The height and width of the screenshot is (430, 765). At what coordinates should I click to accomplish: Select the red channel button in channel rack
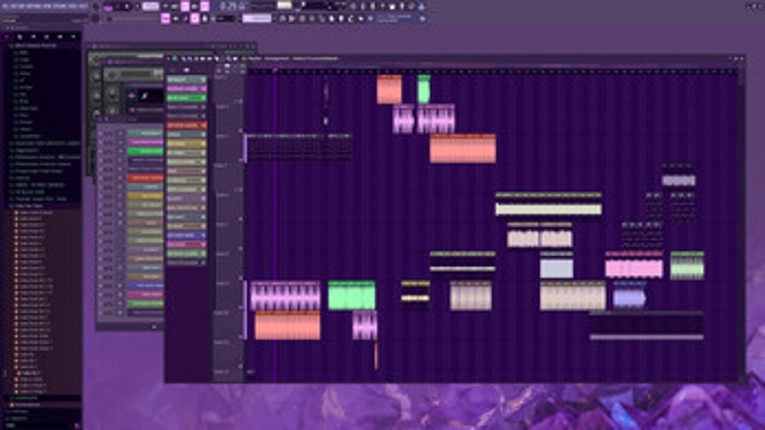[x=145, y=178]
